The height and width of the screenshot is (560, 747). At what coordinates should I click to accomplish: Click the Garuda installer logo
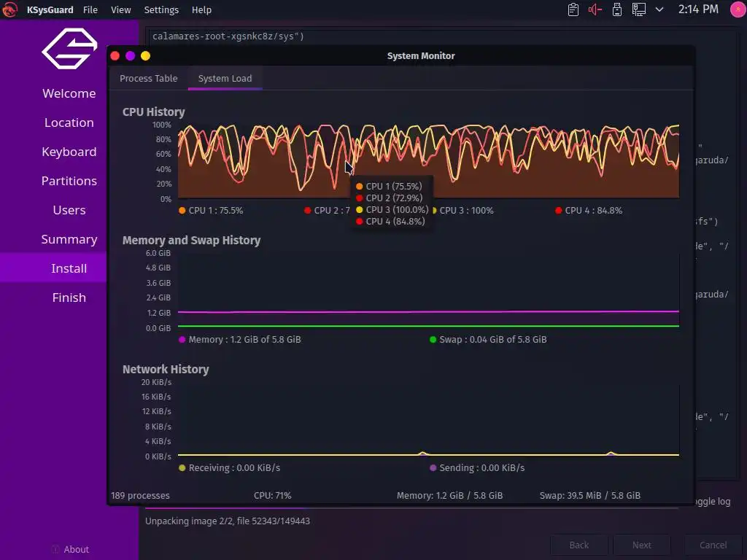(69, 49)
